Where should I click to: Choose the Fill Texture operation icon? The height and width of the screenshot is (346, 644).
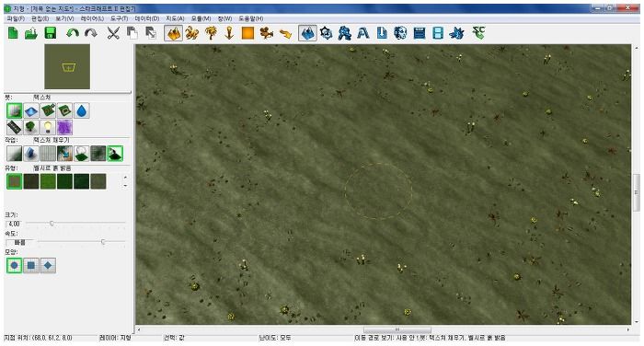pos(115,154)
